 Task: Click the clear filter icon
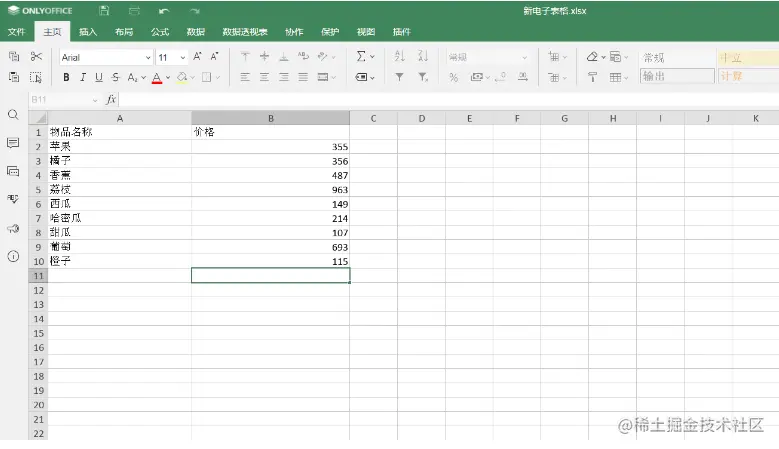[x=423, y=77]
